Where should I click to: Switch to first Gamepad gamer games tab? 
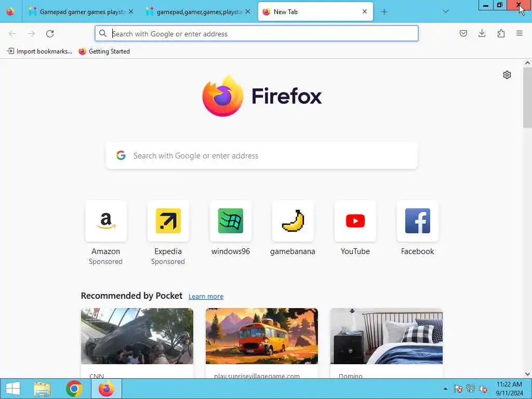(82, 12)
